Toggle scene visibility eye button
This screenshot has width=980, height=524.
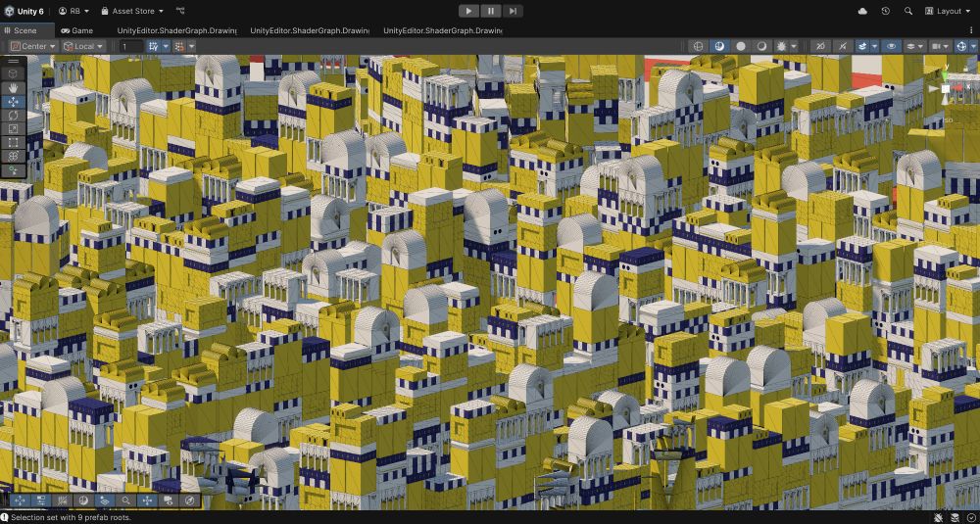(892, 46)
